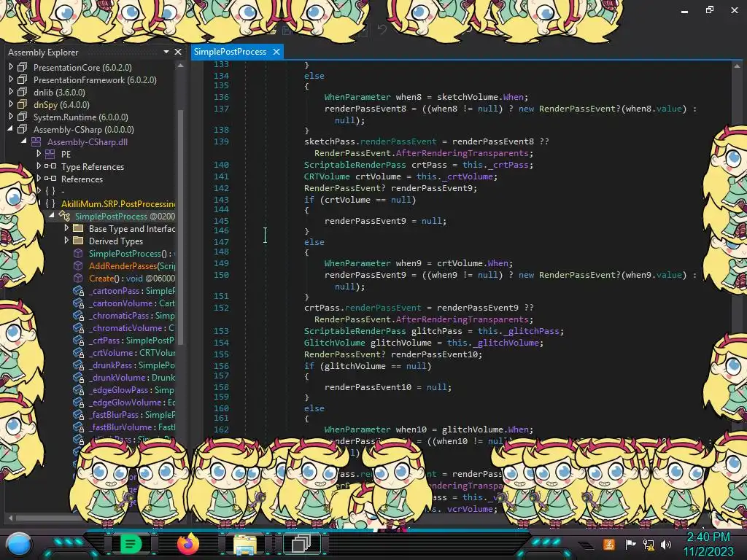Select the SimplePostProcess document tab

[x=230, y=52]
